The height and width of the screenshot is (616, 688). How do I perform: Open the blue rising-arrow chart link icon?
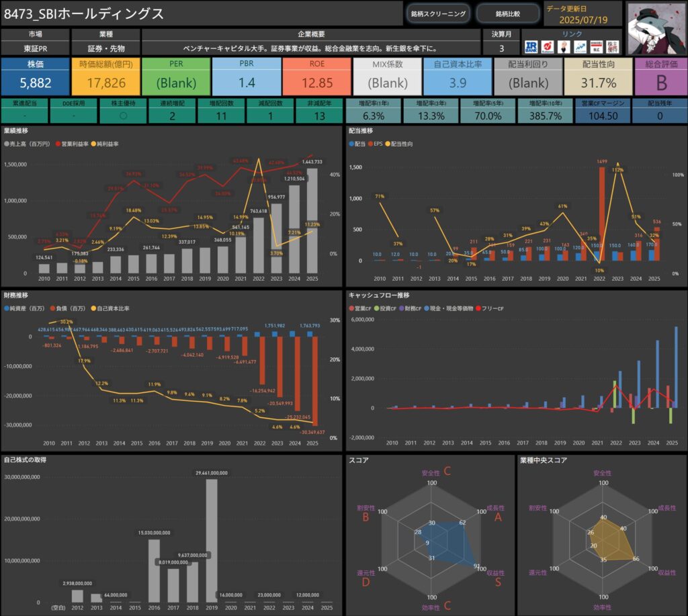point(580,47)
